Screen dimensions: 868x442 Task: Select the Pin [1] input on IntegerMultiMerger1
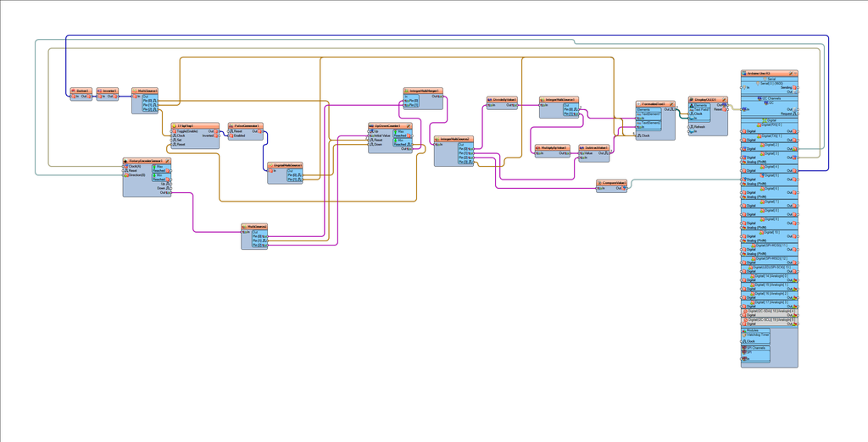pos(411,104)
